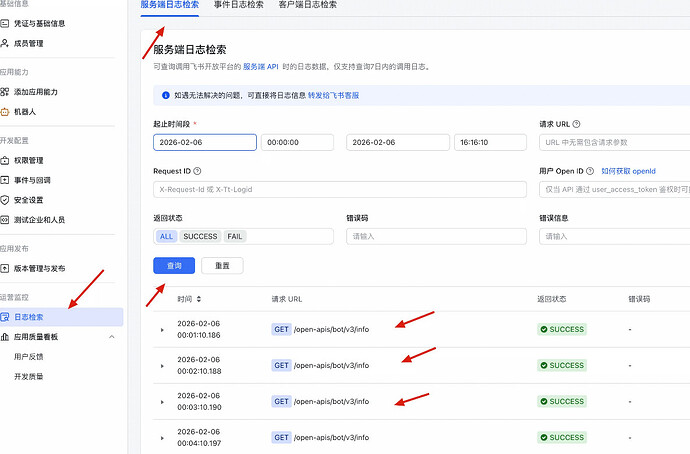Click the 重置 reset button
This screenshot has width=690, height=454.
pyautogui.click(x=222, y=266)
